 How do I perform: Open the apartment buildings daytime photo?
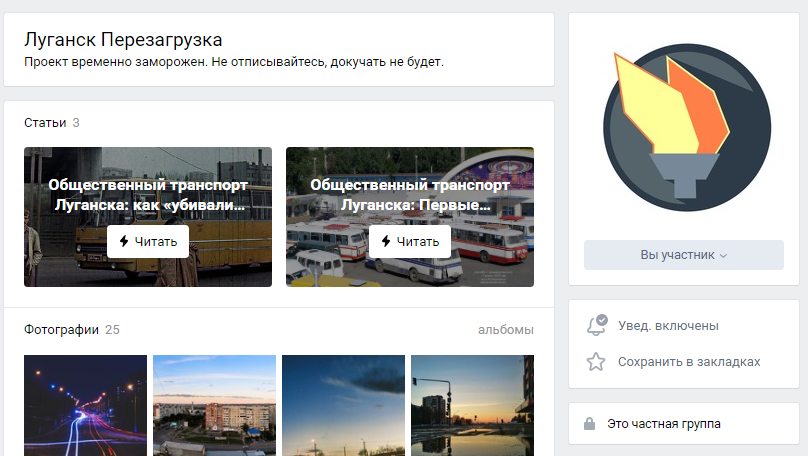click(x=214, y=406)
